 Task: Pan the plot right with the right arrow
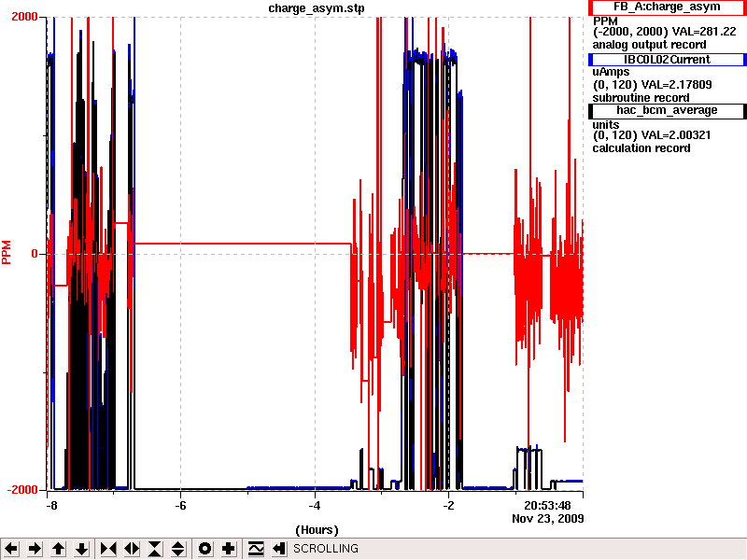pyautogui.click(x=35, y=549)
